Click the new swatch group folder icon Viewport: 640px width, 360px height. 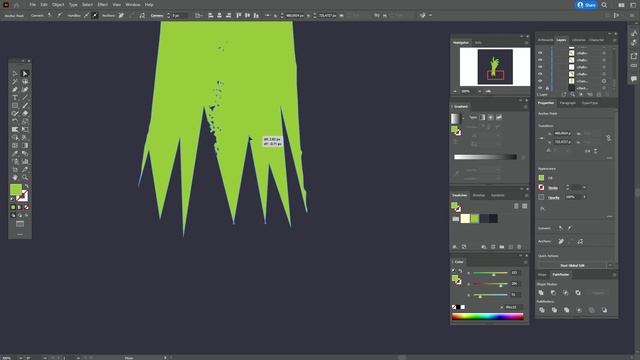[x=502, y=247]
